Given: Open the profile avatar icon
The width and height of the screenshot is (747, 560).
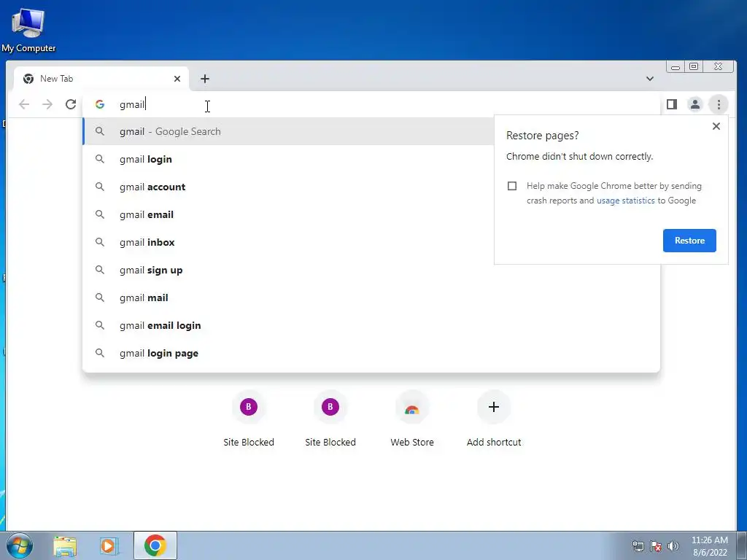Looking at the screenshot, I should point(695,104).
